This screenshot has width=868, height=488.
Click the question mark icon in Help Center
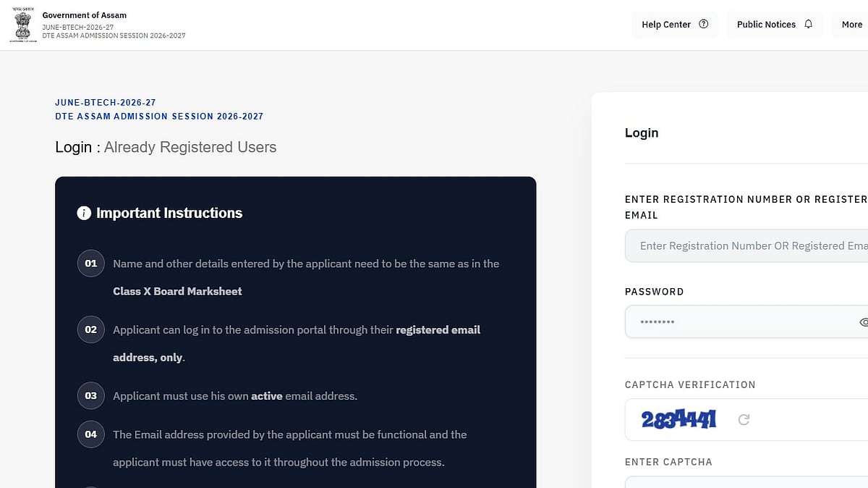pos(704,25)
